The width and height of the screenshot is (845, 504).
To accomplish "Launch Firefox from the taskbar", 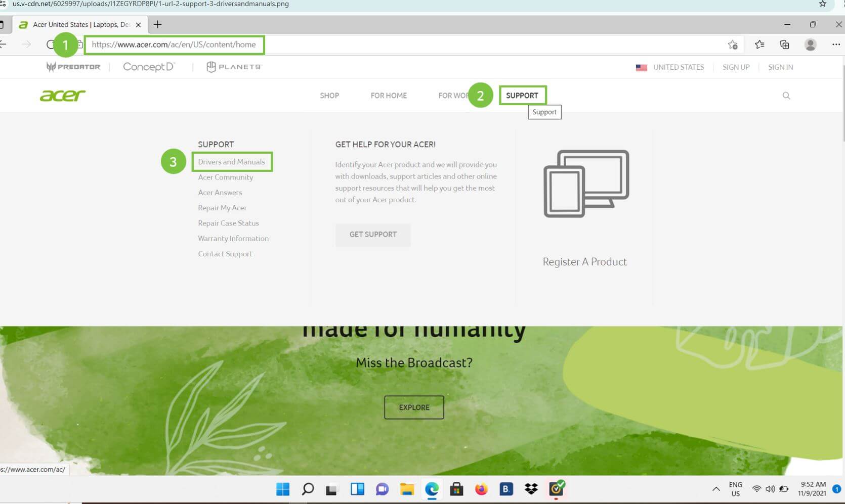I will click(x=481, y=489).
